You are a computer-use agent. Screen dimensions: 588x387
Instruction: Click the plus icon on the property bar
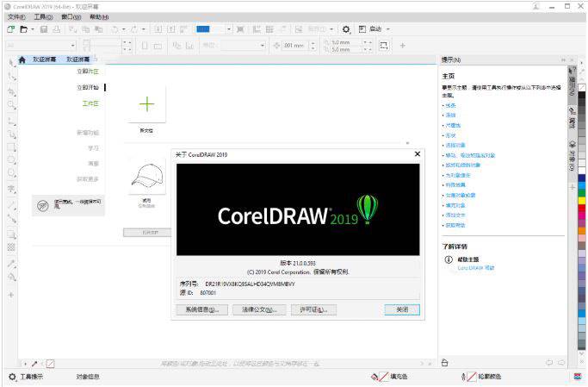coord(402,46)
